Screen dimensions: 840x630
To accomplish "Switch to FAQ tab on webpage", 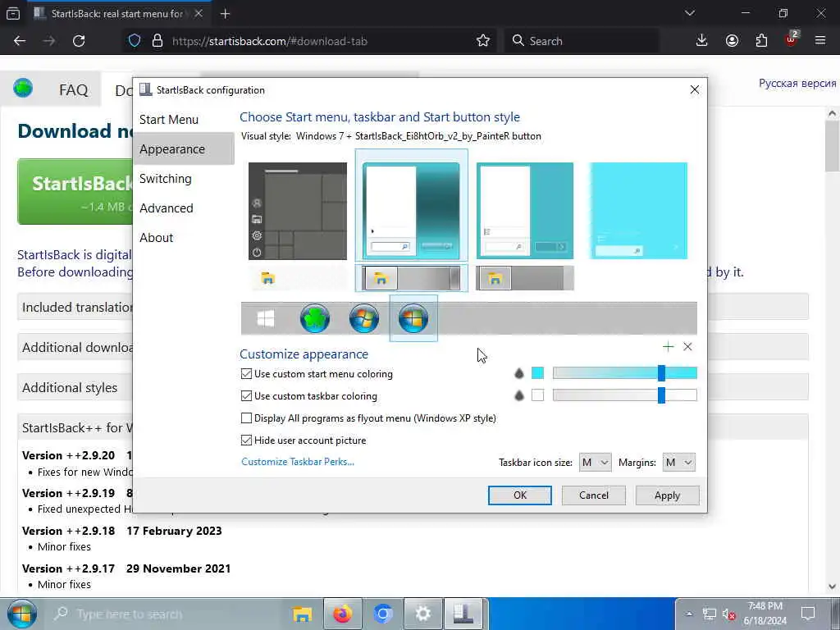I will 73,89.
